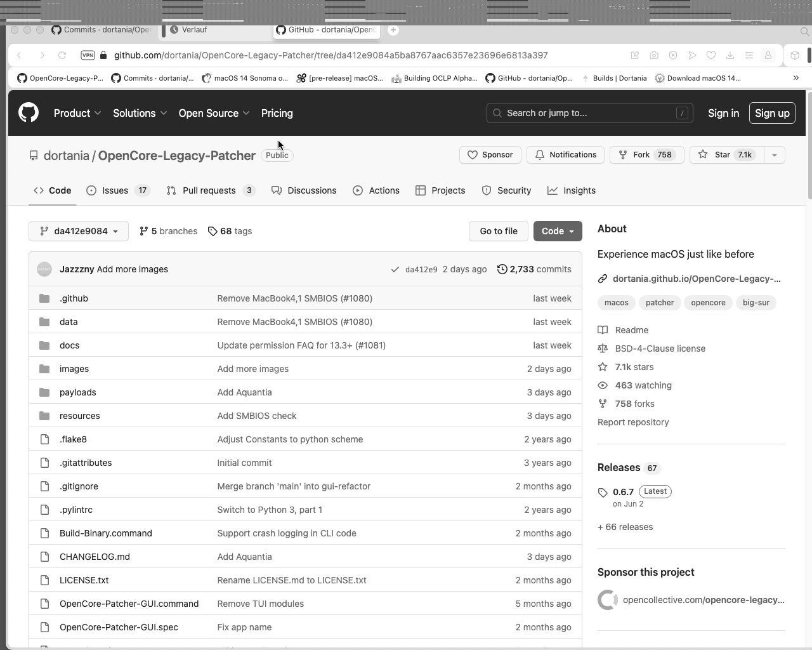The width and height of the screenshot is (812, 650).
Task: Click the .github folder icon
Action: pyautogui.click(x=44, y=298)
